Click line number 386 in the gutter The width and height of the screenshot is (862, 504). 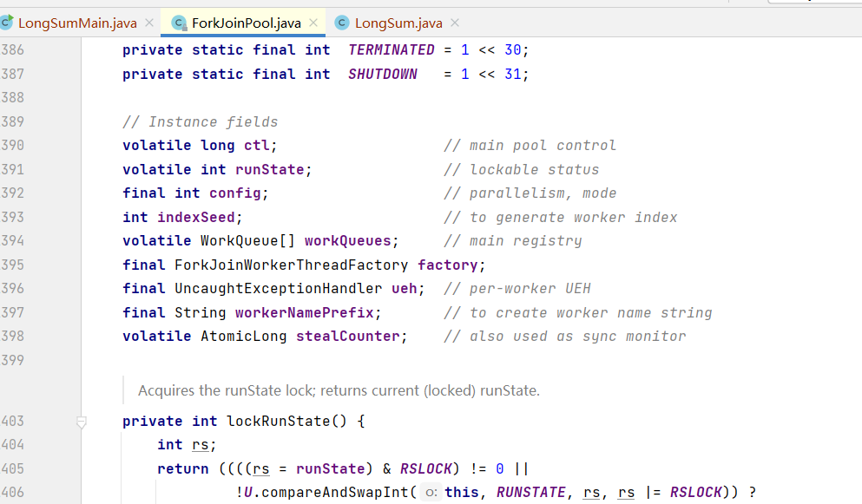[13, 50]
